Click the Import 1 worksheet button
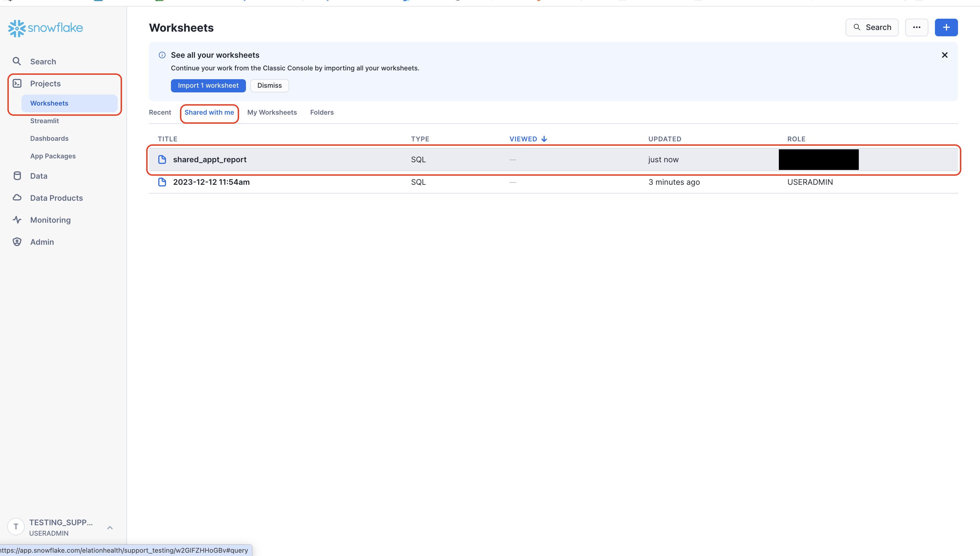980x556 pixels. click(x=208, y=86)
